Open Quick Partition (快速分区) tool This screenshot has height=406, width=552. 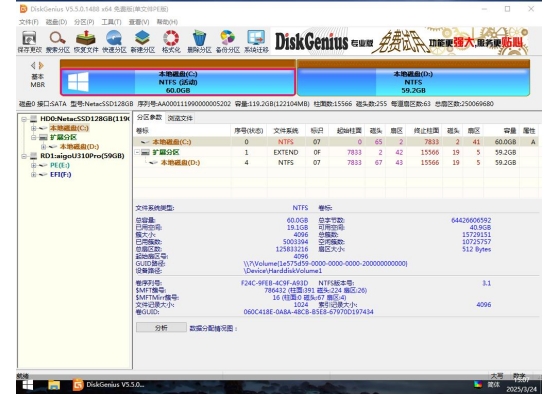coord(114,42)
